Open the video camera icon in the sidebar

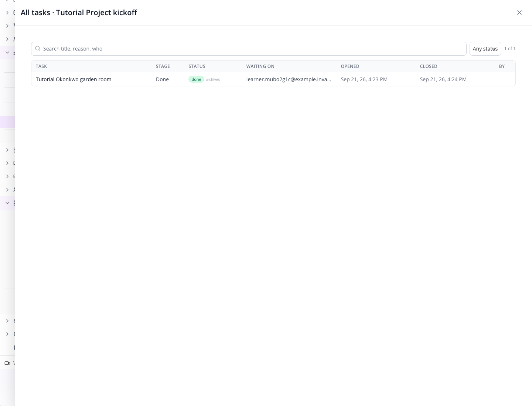click(x=7, y=363)
